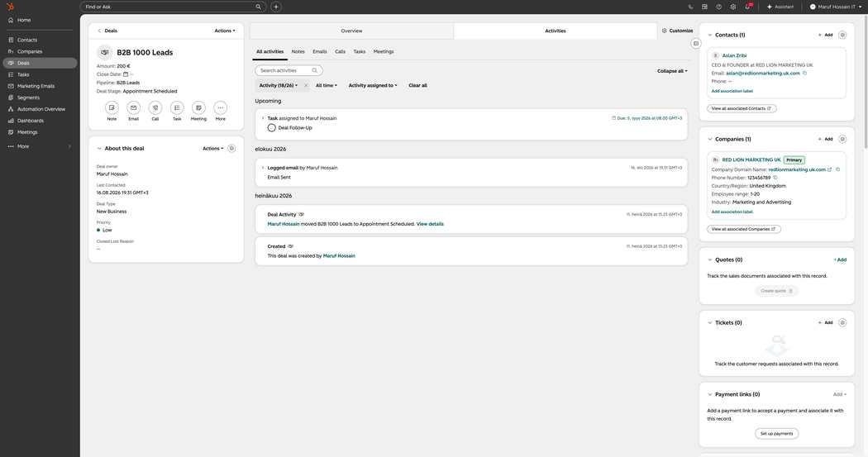Screen dimensions: 868x457
Task: Click Set up payments button
Action: coord(776,434)
